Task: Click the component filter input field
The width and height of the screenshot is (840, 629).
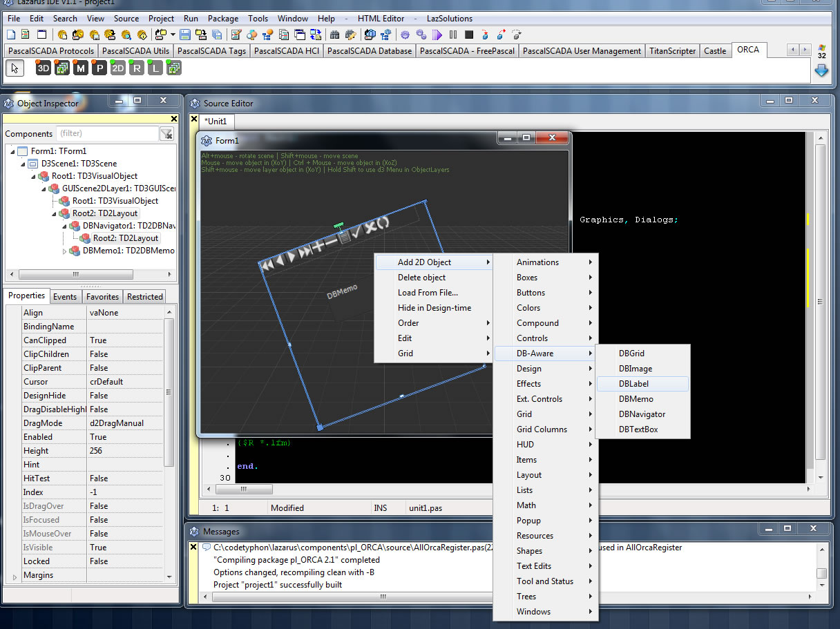Action: [x=107, y=133]
